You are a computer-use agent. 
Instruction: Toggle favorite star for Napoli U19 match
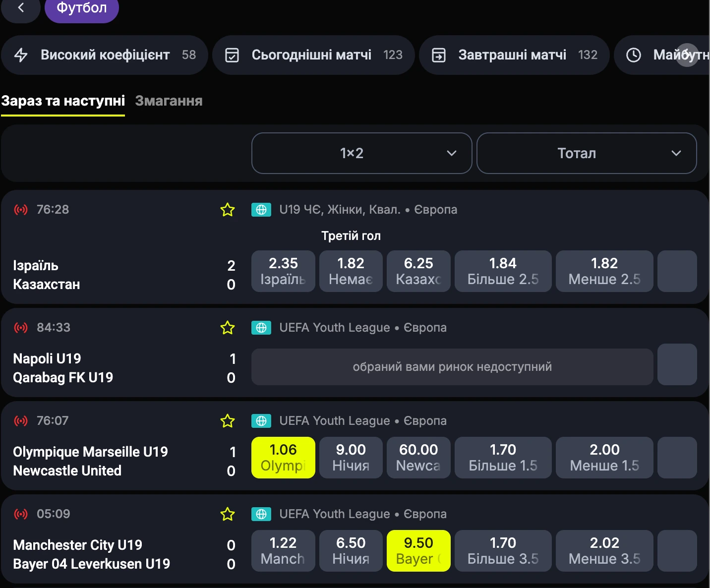[x=228, y=328]
